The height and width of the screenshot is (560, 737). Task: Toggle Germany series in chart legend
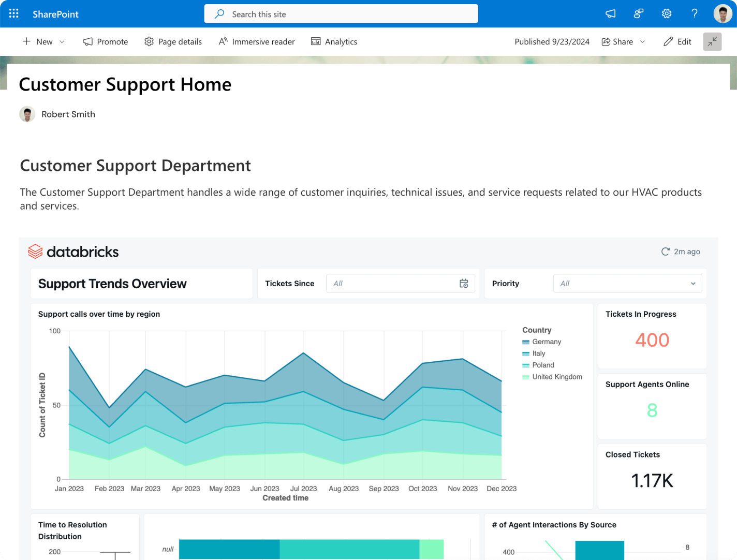547,342
